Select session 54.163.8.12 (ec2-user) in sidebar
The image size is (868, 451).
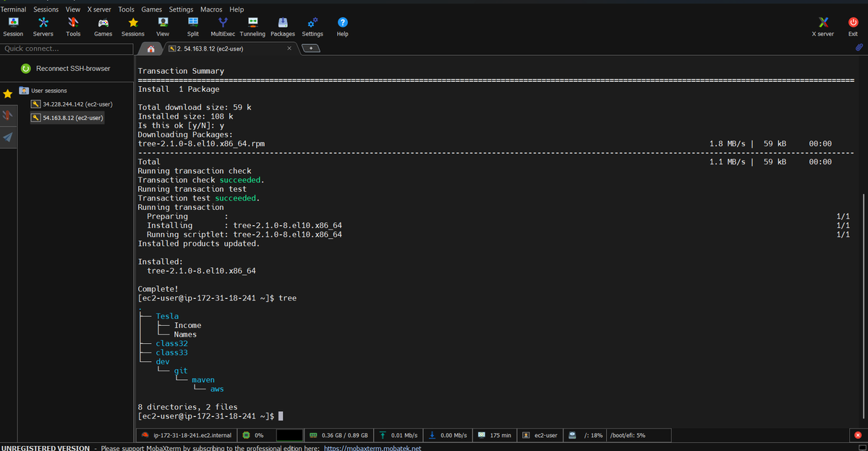coord(67,117)
